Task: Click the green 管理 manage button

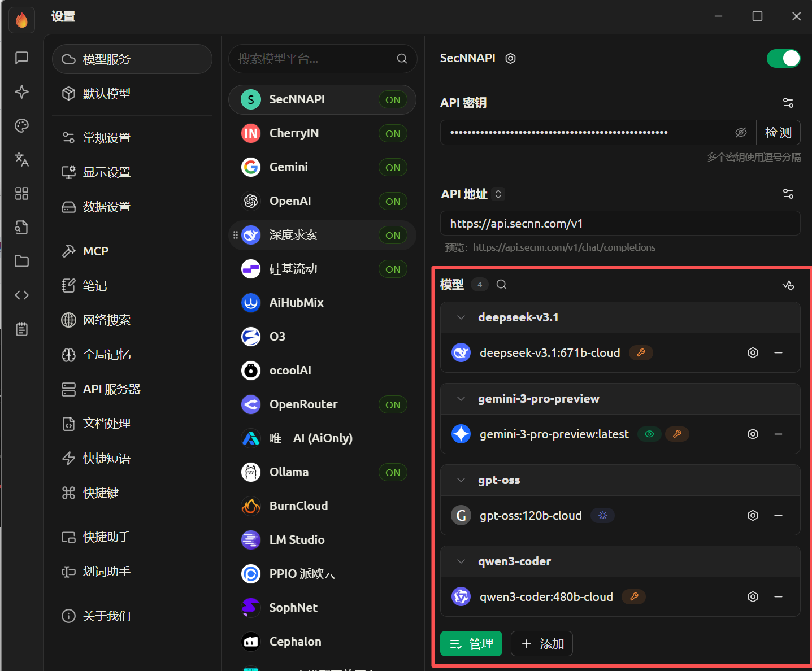Action: click(x=471, y=644)
